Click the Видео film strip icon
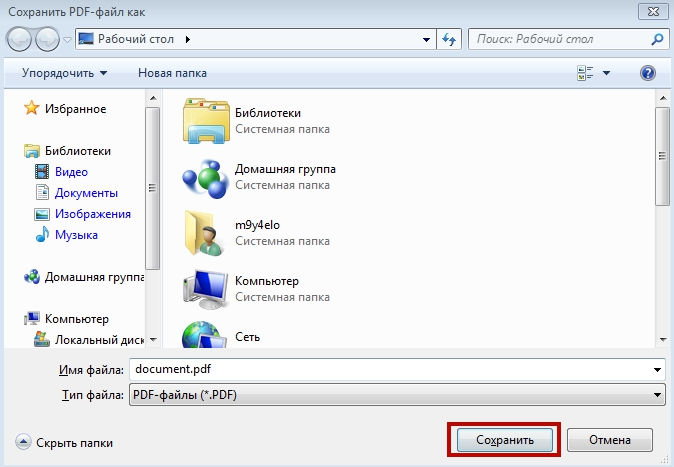This screenshot has height=467, width=674. tap(42, 171)
